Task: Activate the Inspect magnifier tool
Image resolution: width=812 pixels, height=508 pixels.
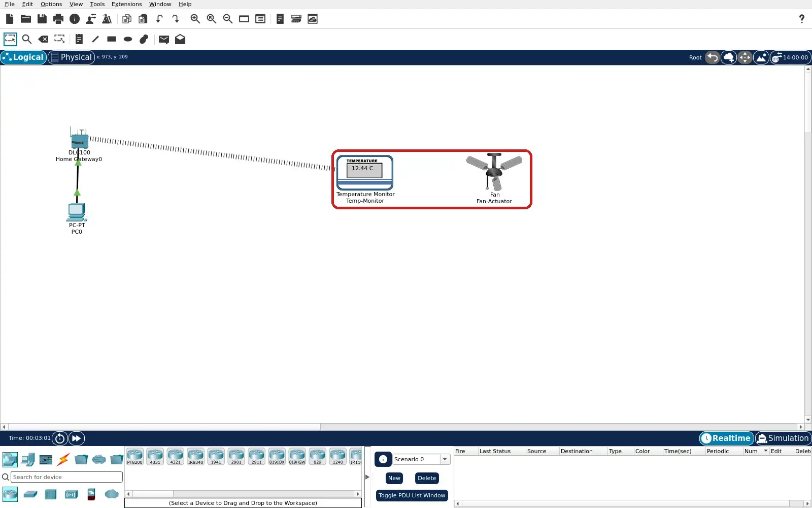Action: [27, 39]
